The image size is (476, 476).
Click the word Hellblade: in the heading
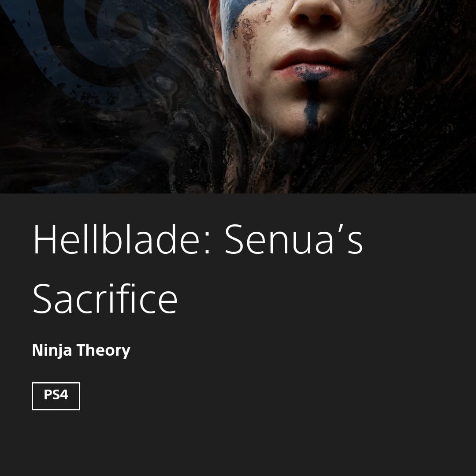click(122, 239)
